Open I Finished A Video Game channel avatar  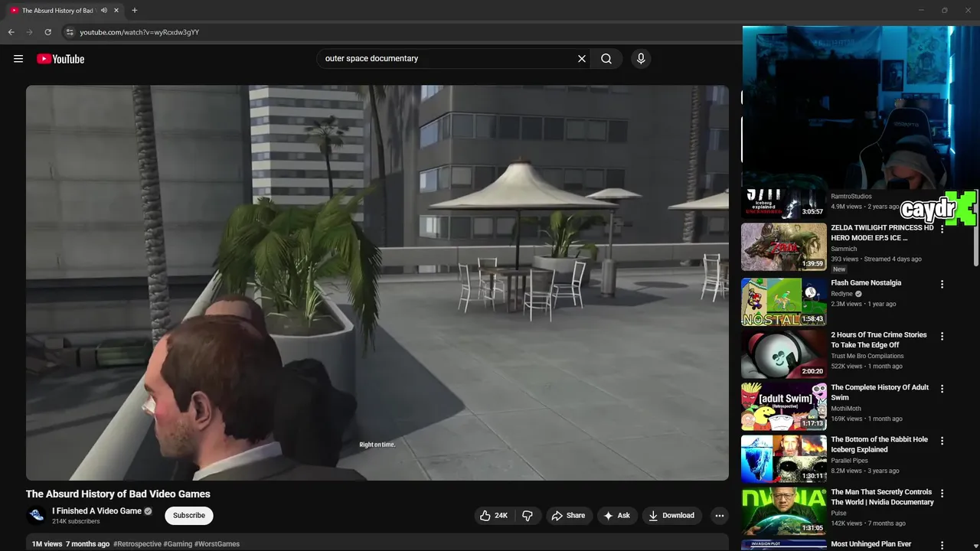36,516
